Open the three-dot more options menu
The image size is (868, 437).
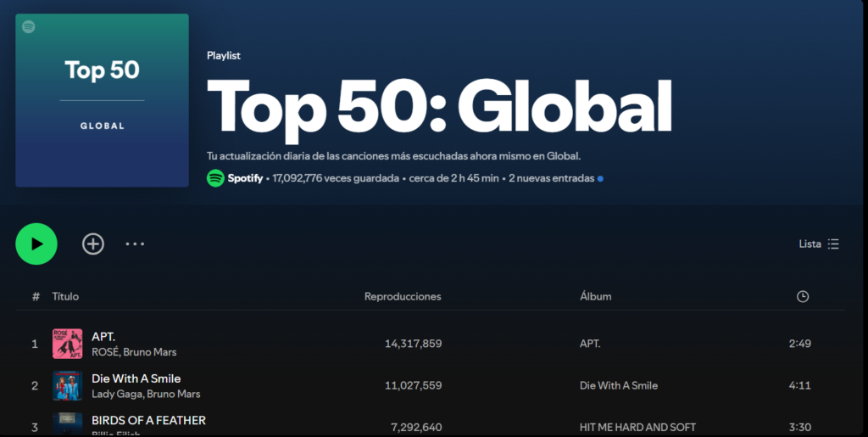(x=135, y=244)
